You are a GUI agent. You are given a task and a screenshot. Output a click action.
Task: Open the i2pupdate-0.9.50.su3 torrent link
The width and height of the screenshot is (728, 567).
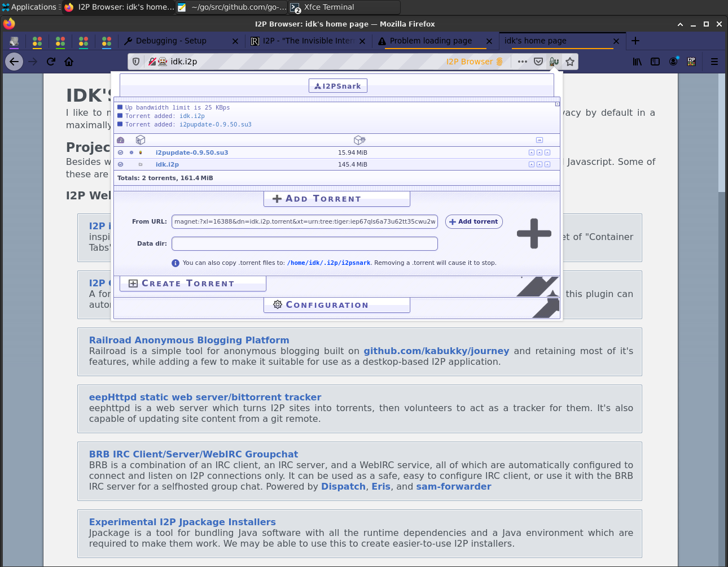click(x=192, y=152)
